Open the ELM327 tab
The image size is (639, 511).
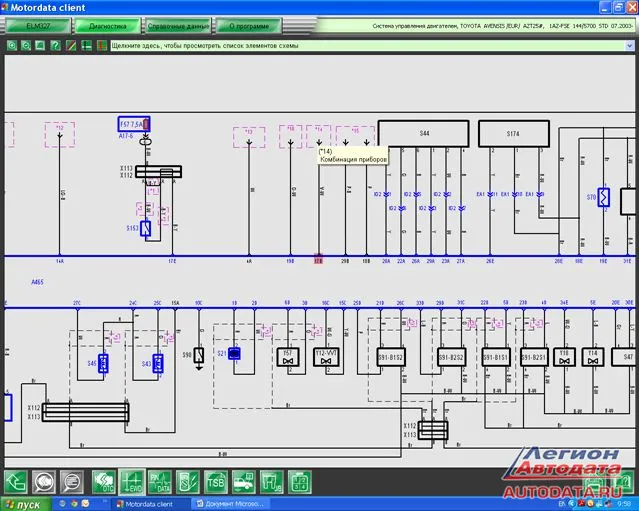[x=38, y=26]
